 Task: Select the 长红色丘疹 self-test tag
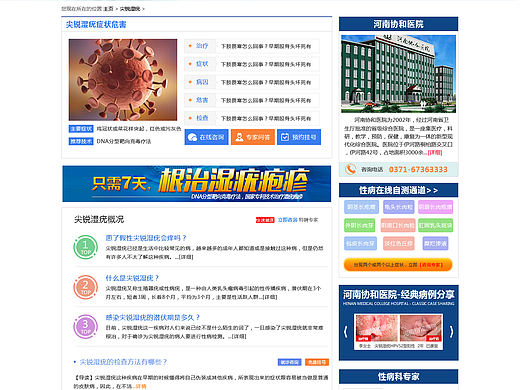coord(398,243)
